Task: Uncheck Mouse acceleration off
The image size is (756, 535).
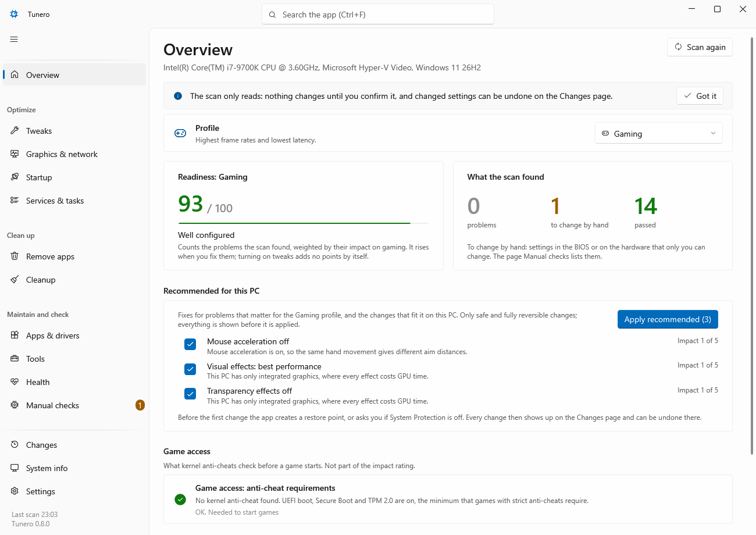Action: point(190,344)
